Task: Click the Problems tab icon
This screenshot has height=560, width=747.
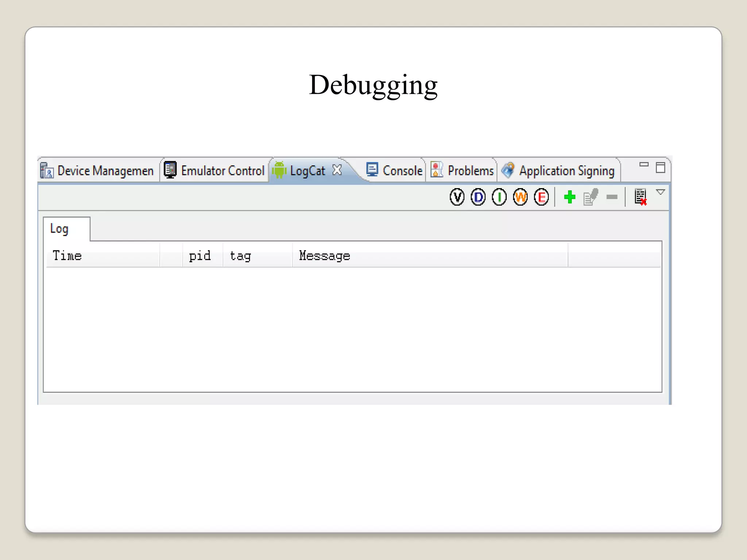Action: pyautogui.click(x=437, y=170)
